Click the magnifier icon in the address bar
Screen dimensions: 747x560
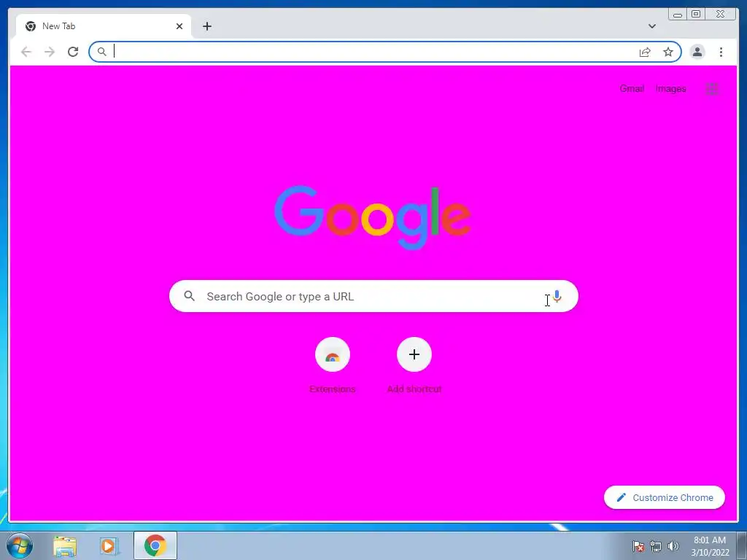coord(101,52)
